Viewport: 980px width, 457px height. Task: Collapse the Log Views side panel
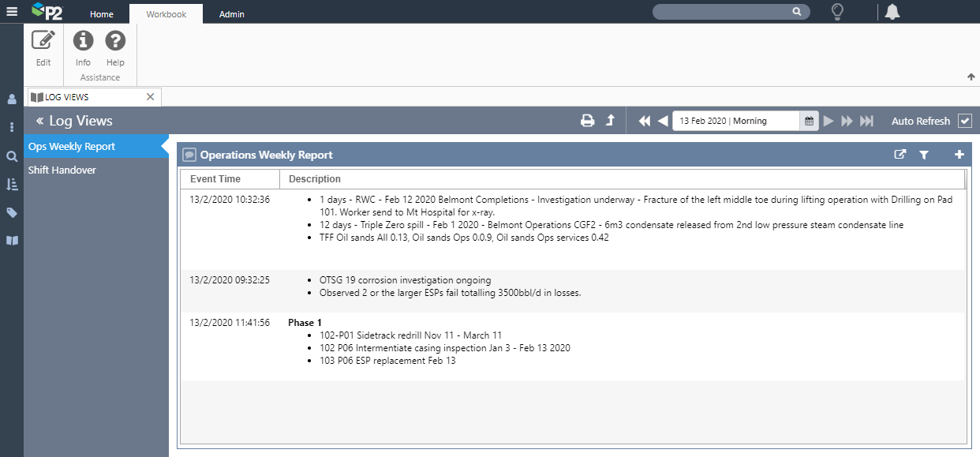pyautogui.click(x=39, y=121)
